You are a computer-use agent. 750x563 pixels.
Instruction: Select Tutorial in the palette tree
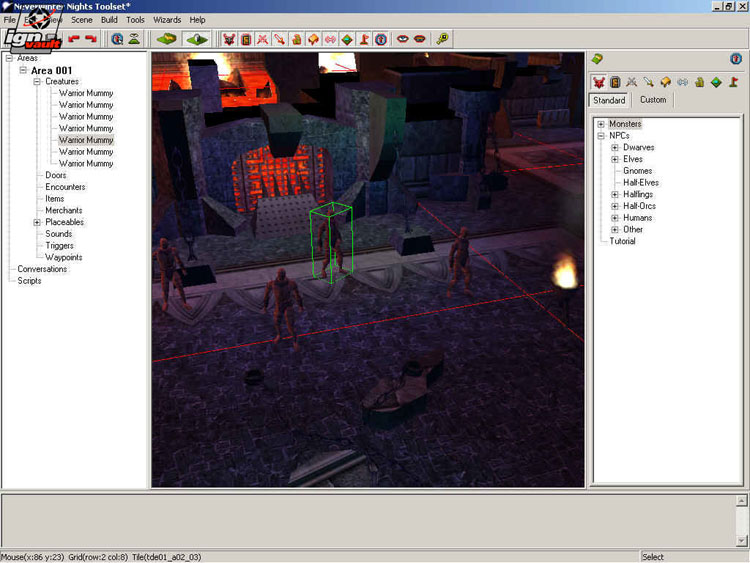[622, 241]
